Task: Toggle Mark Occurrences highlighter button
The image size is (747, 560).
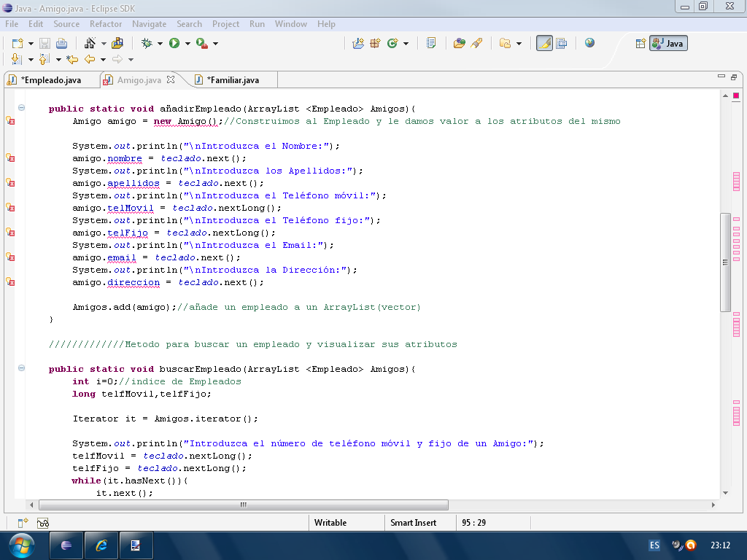Action: point(544,43)
